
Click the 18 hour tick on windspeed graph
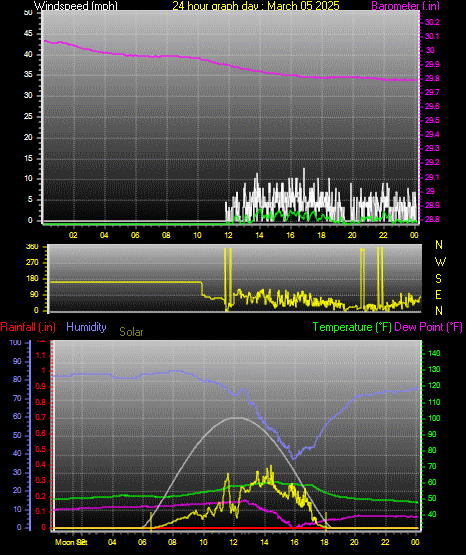[321, 235]
